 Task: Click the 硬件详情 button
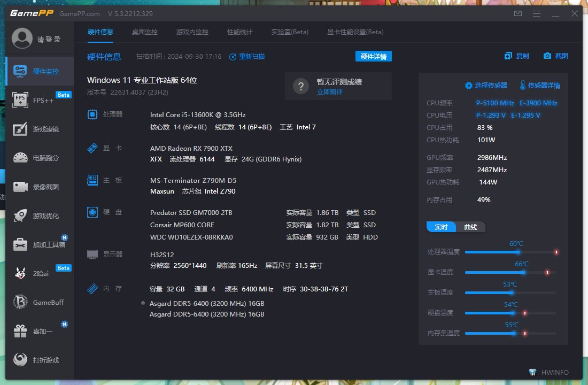pyautogui.click(x=374, y=56)
